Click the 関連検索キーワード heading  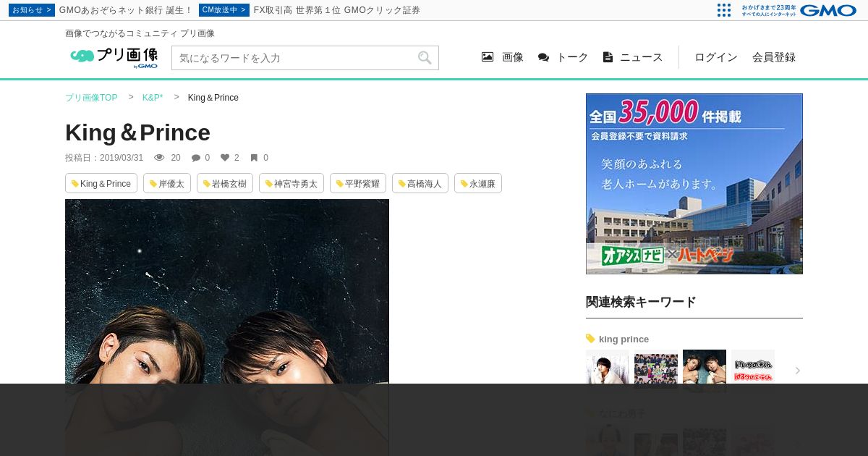point(641,302)
